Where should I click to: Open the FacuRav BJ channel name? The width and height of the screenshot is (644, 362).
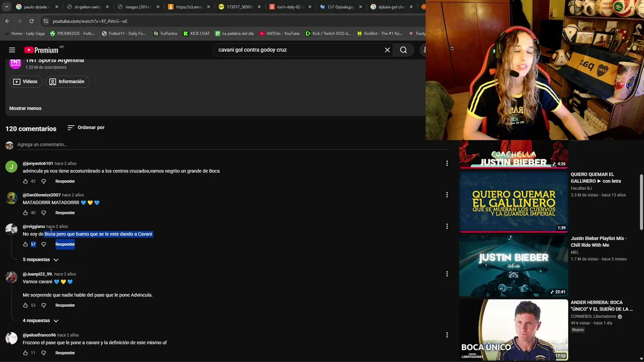(581, 189)
